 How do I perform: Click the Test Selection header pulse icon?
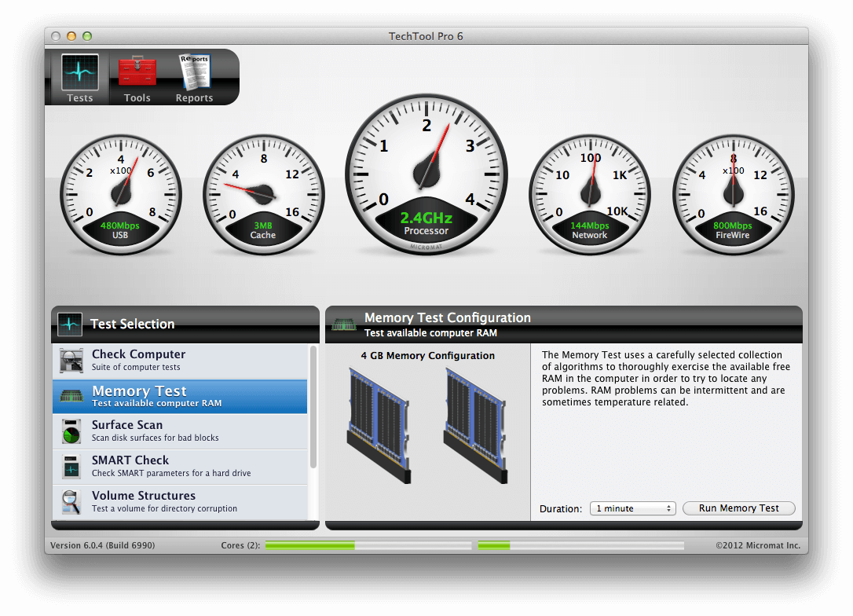click(70, 324)
